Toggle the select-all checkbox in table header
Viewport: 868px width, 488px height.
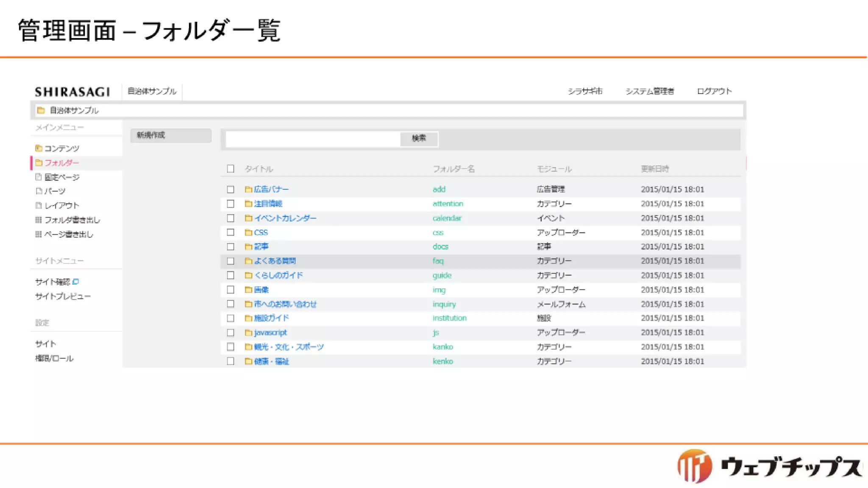pyautogui.click(x=231, y=169)
